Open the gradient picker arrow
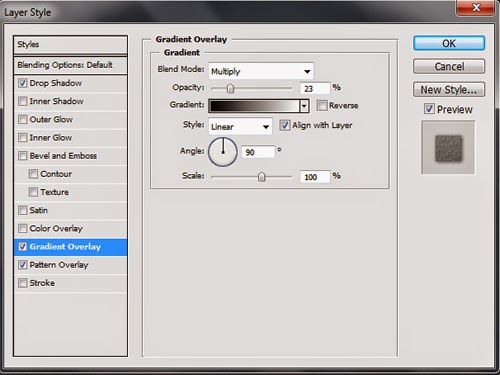The width and height of the screenshot is (500, 375). click(304, 106)
